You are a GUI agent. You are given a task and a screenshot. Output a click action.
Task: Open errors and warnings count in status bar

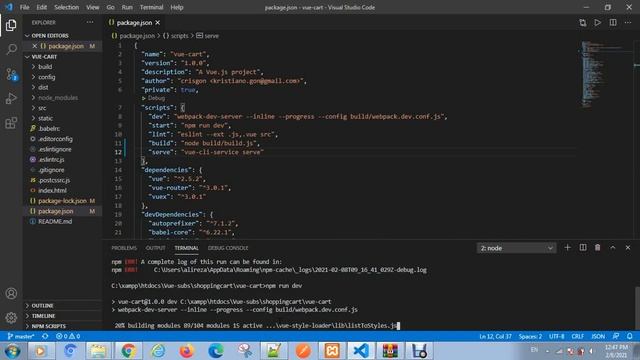coord(68,336)
